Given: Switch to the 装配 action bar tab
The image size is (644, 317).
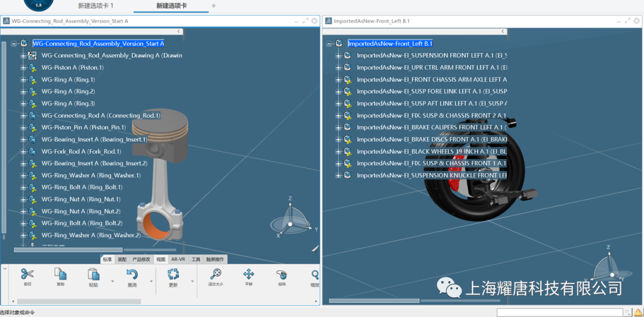Looking at the screenshot, I should 122,260.
